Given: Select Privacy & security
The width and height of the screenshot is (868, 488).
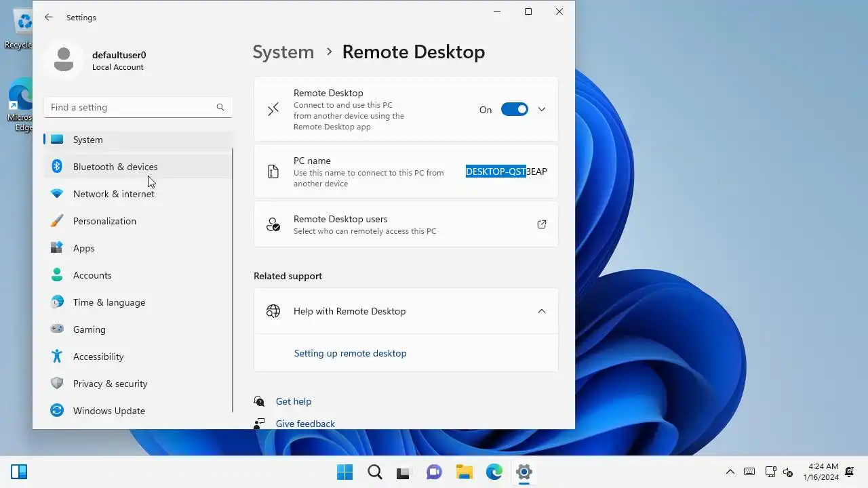Looking at the screenshot, I should tap(138, 384).
